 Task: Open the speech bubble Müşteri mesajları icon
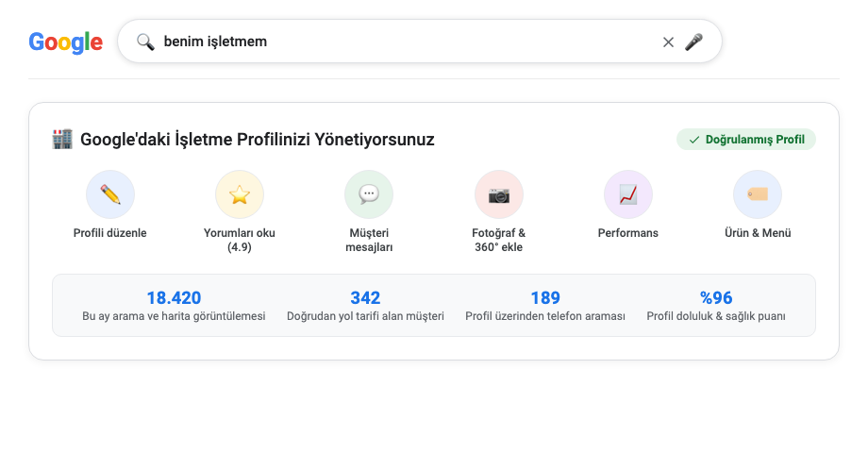click(x=369, y=194)
